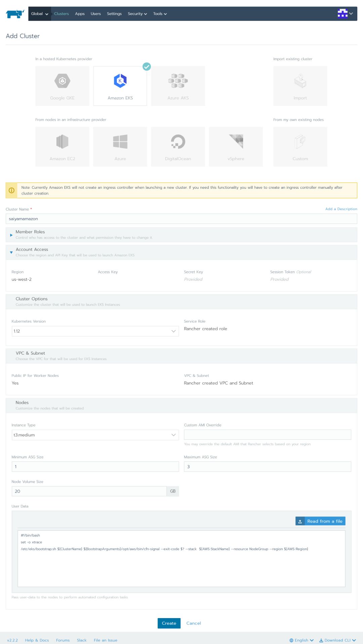Click the green checkmark on Amazon EKS

point(147,67)
